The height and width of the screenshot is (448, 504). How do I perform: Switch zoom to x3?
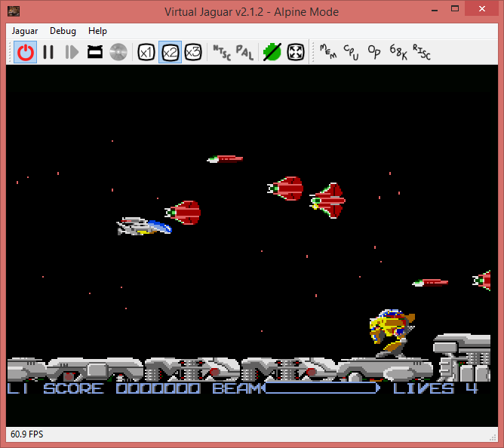coord(193,52)
